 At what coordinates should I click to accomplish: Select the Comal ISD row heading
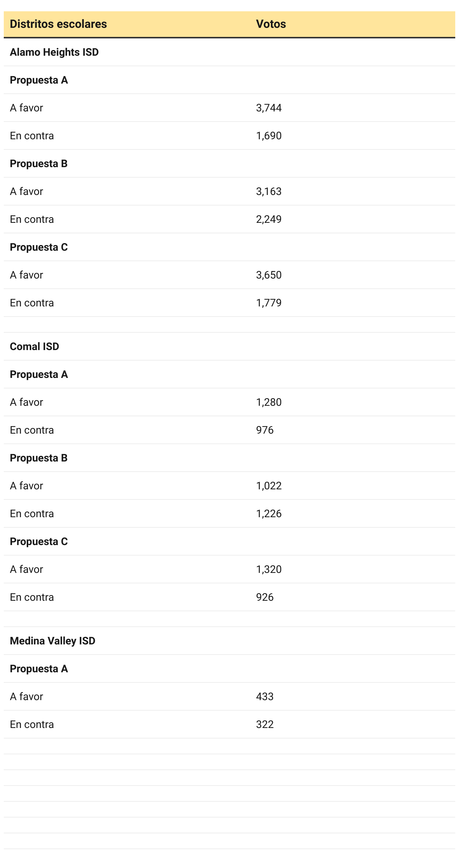point(34,346)
